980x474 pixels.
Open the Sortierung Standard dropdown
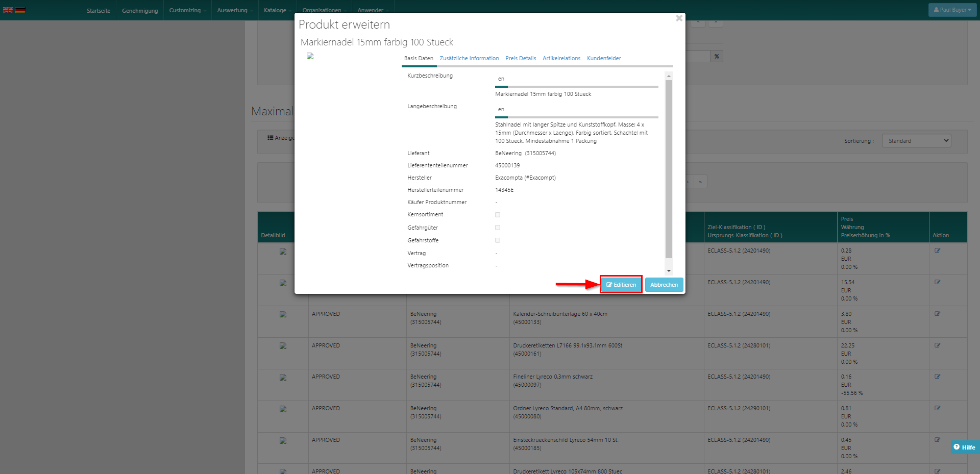click(x=916, y=141)
